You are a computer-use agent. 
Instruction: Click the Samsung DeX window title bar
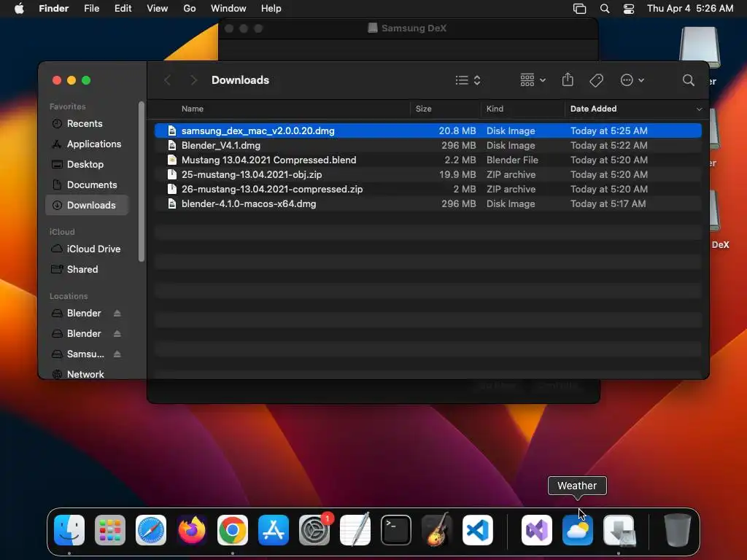[x=409, y=28]
